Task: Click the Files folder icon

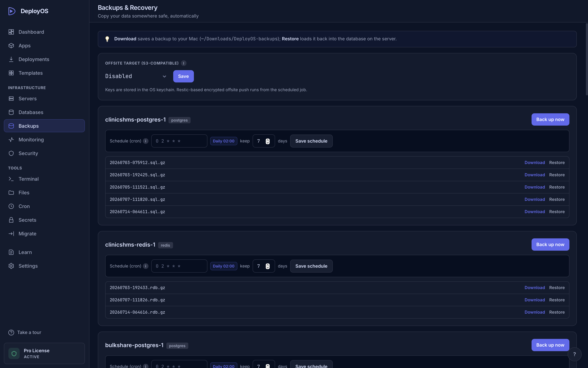Action: pos(11,193)
